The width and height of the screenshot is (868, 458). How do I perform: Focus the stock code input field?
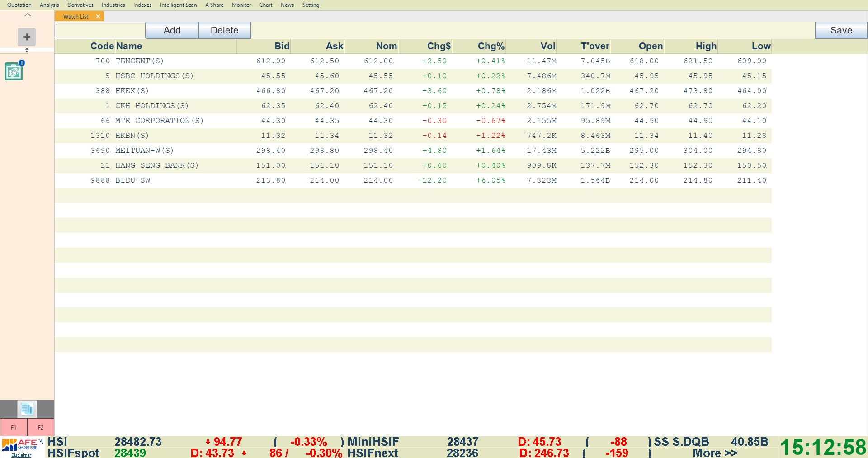[x=100, y=30]
